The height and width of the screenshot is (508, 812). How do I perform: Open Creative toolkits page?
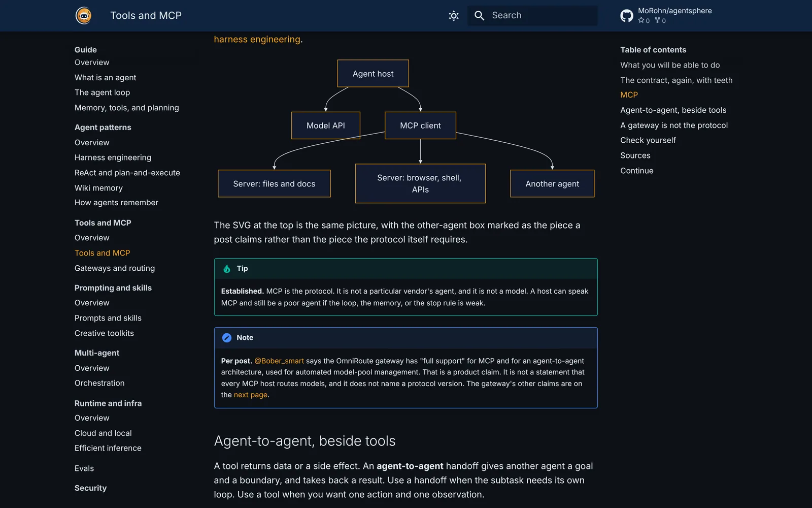pos(104,333)
